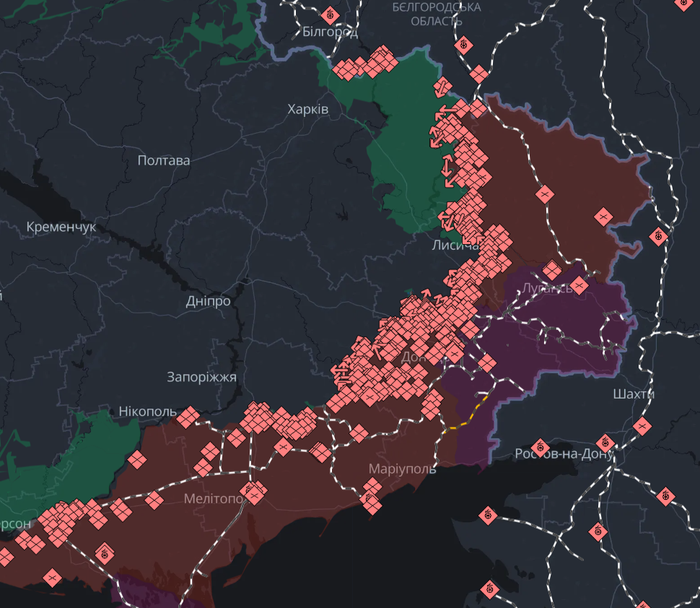Select the crossed marker in the bottom-left corner
This screenshot has width=700, height=608.
point(52,578)
